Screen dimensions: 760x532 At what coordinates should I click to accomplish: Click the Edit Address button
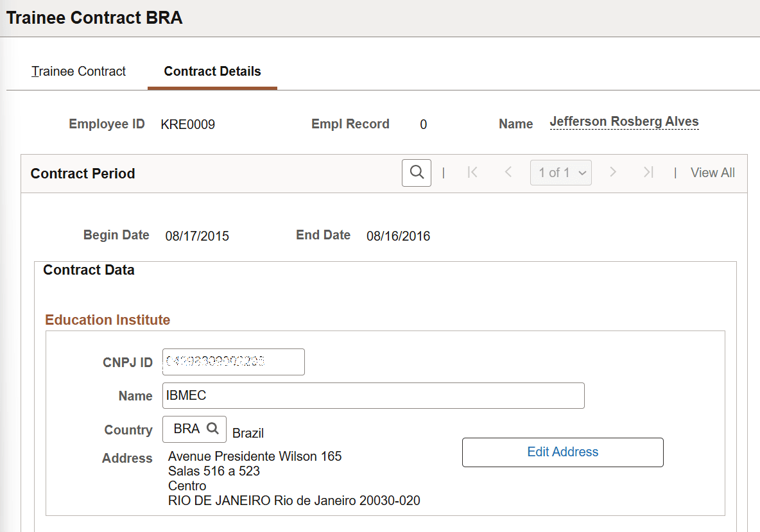[562, 452]
